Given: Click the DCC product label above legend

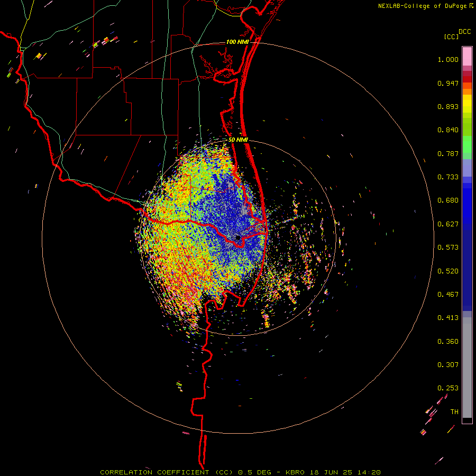Looking at the screenshot, I should point(464,32).
